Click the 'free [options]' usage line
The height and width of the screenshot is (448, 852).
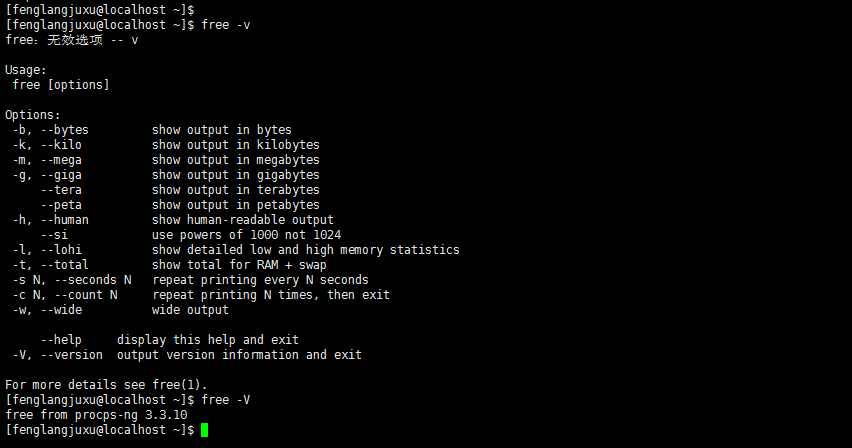[61, 85]
